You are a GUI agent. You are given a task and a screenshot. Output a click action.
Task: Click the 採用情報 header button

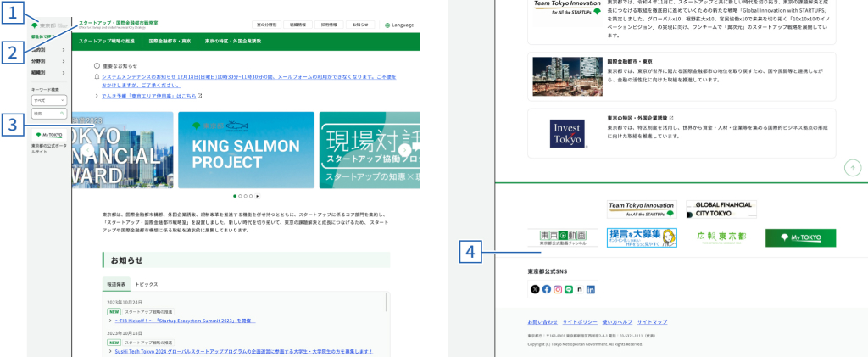(x=330, y=25)
